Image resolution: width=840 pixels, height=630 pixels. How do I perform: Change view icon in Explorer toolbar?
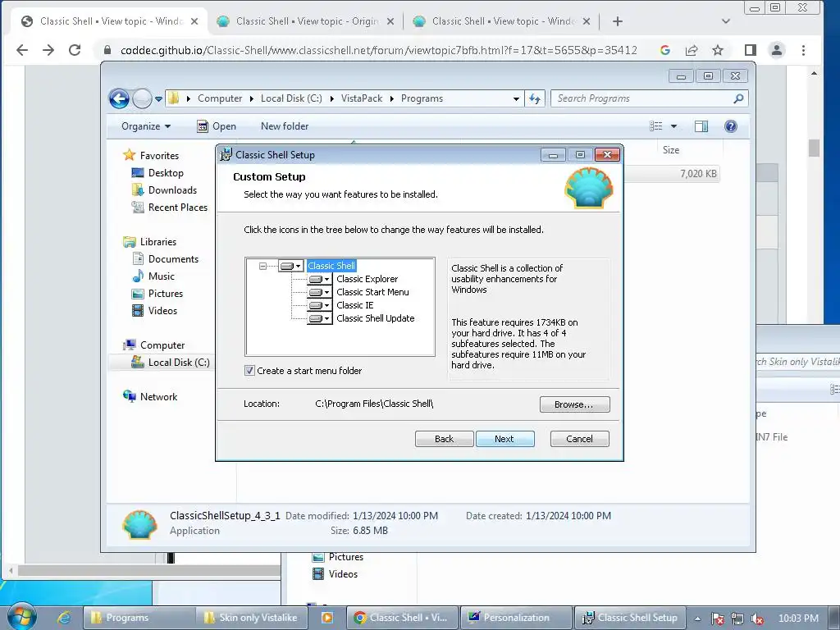pyautogui.click(x=655, y=126)
